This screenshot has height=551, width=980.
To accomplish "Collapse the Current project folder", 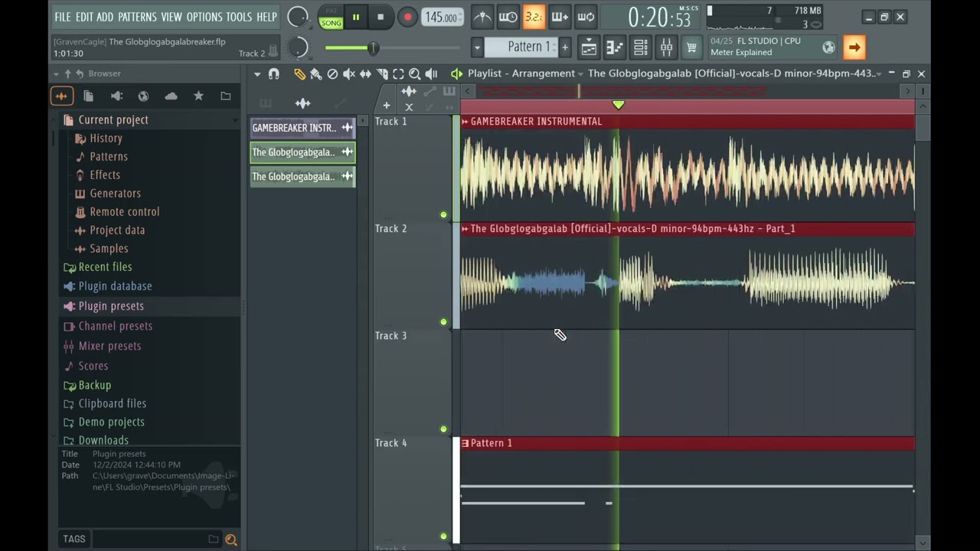I will pos(113,120).
